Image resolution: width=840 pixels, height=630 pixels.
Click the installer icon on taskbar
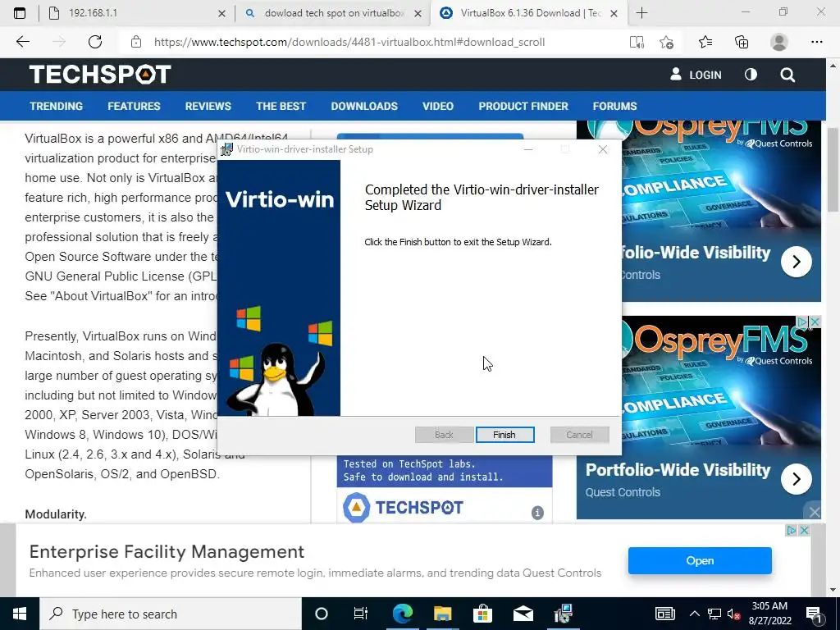coord(564,614)
